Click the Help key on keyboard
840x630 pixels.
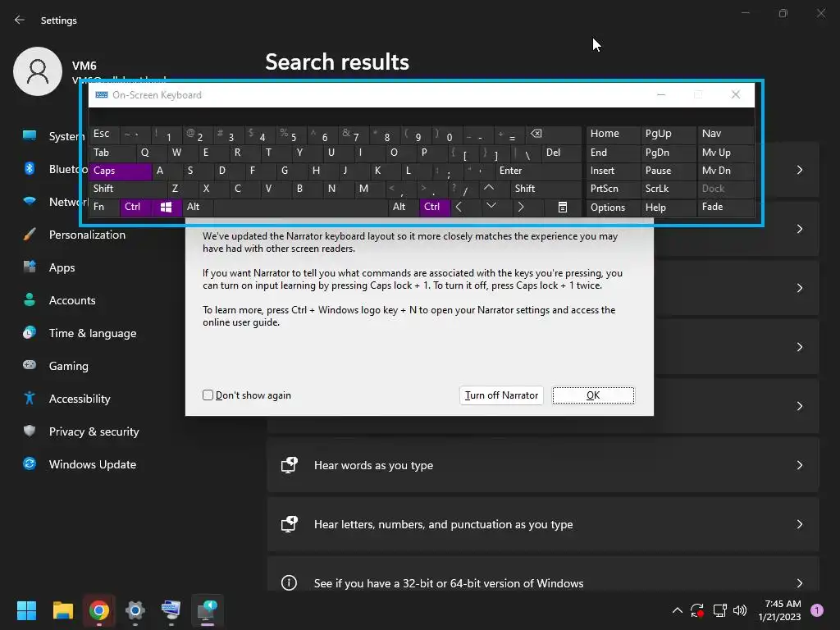coord(668,208)
